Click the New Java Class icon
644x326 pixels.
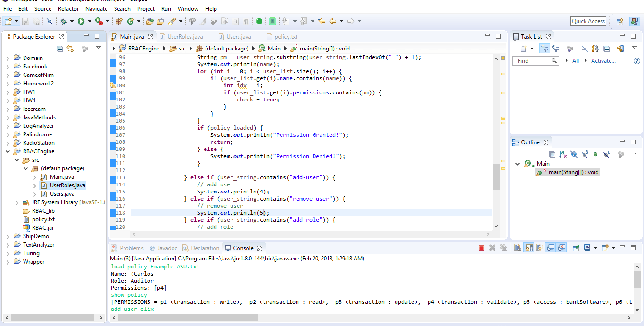click(x=130, y=21)
